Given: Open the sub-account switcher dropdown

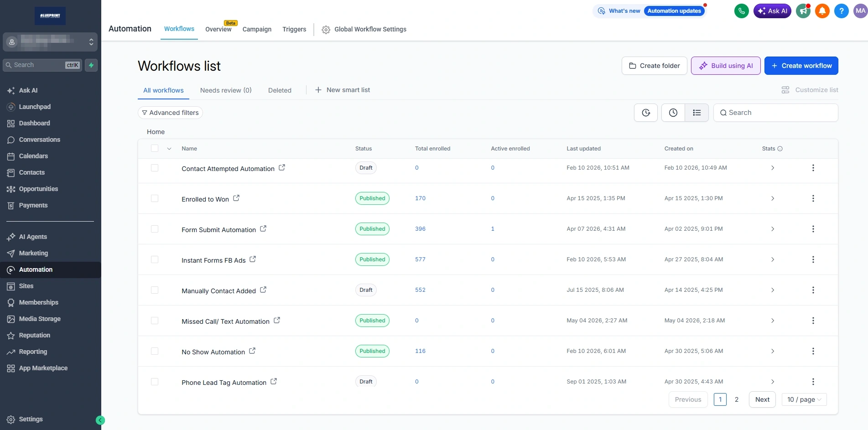Looking at the screenshot, I should [50, 42].
